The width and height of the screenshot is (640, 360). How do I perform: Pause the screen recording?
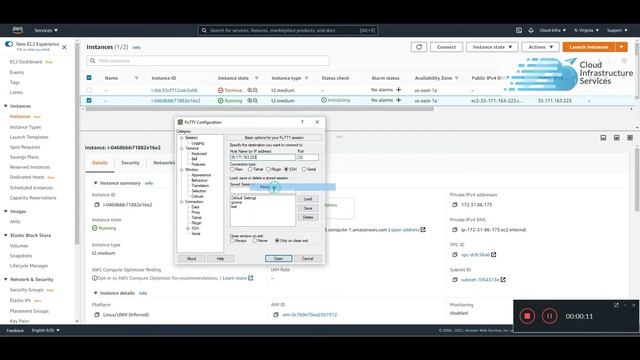[x=549, y=316]
